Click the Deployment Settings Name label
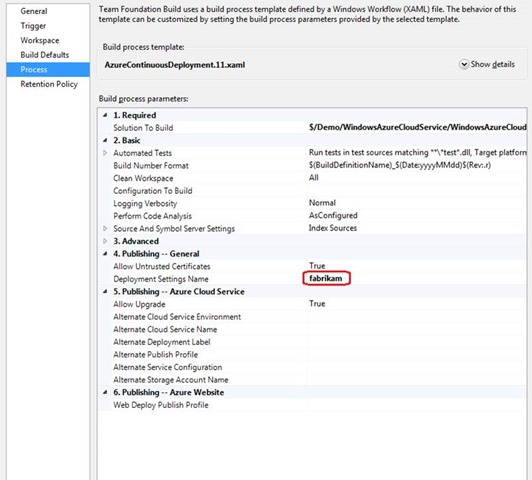Image resolution: width=532 pixels, height=480 pixels. [161, 279]
